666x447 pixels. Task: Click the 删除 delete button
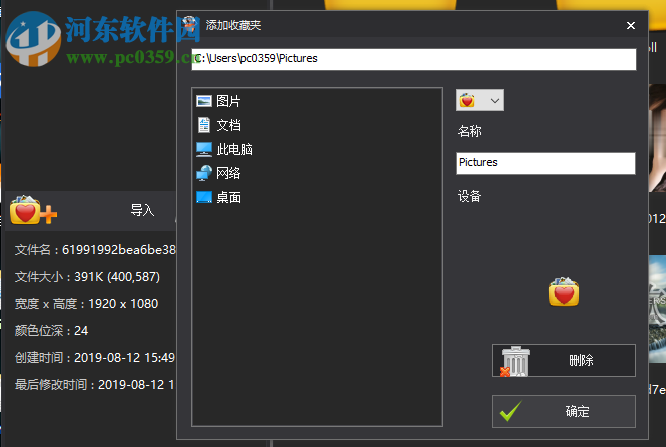point(564,361)
